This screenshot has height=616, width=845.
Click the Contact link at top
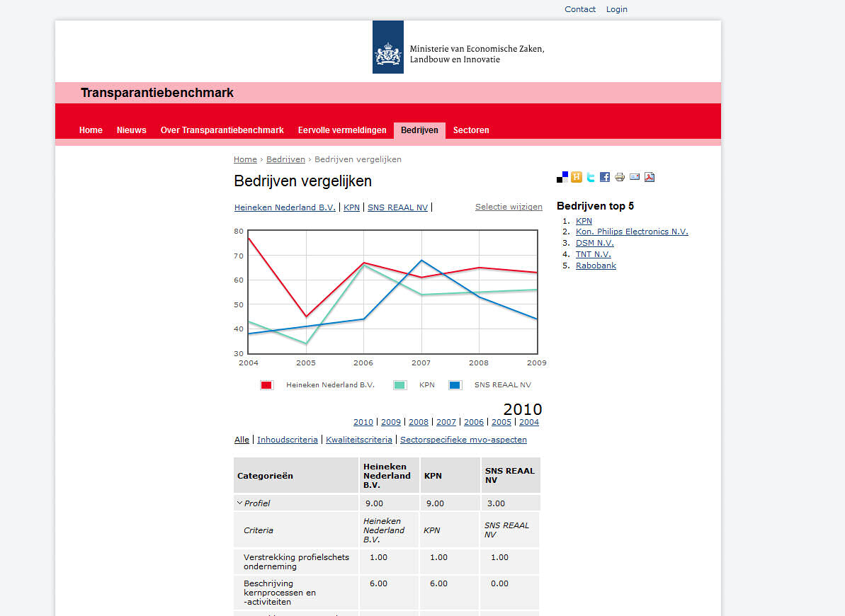pos(580,9)
